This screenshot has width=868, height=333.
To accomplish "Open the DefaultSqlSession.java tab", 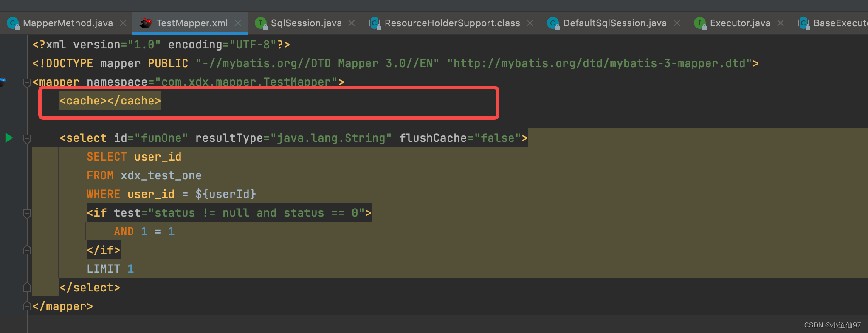I will click(614, 23).
